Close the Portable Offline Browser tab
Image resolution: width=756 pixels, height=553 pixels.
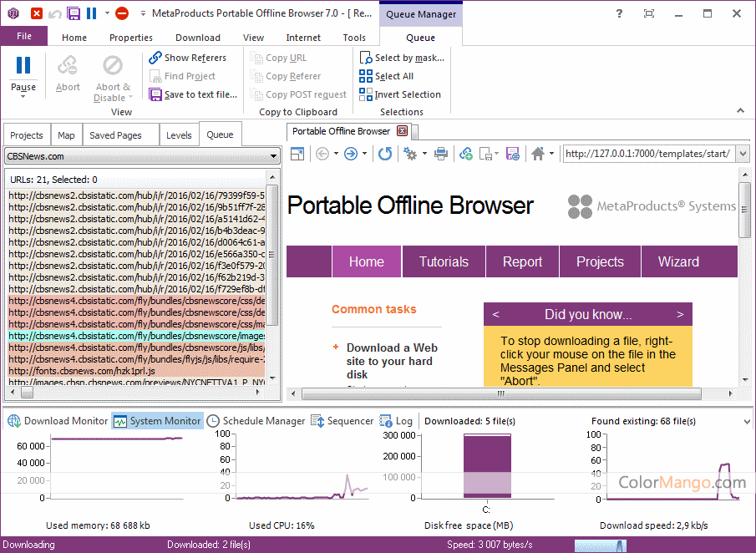point(402,130)
